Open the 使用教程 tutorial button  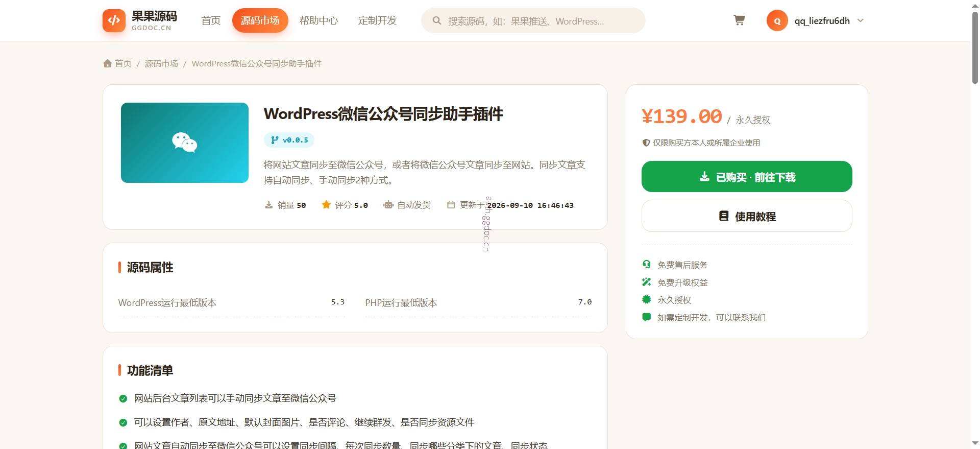coord(747,216)
